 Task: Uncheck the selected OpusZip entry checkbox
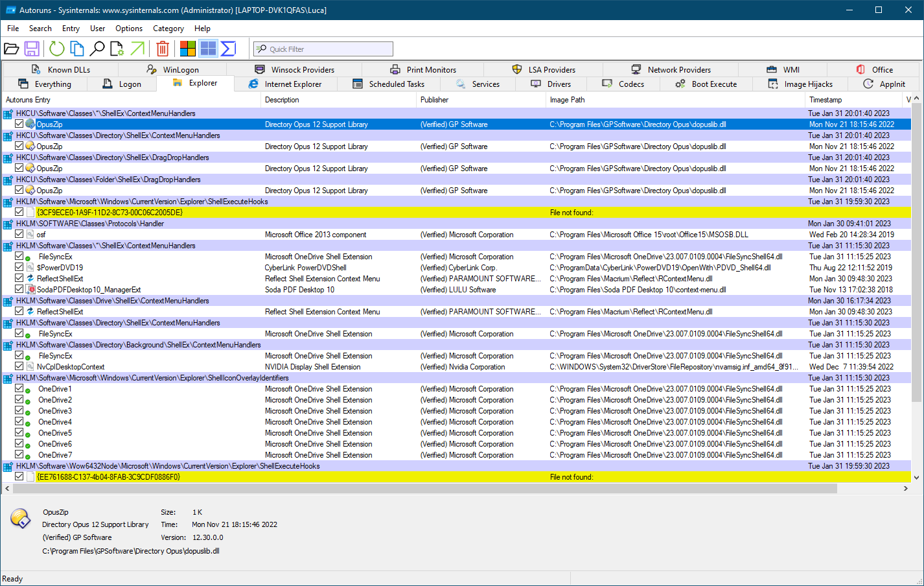[19, 124]
